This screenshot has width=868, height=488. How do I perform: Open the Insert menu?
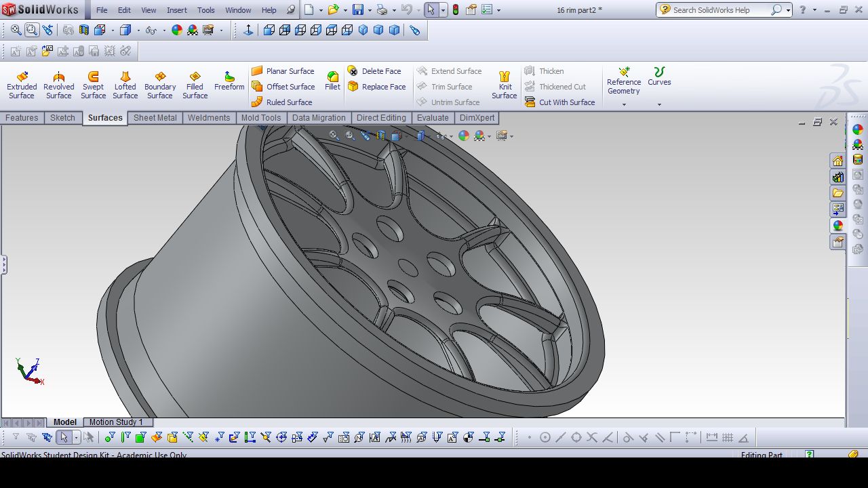pos(177,10)
